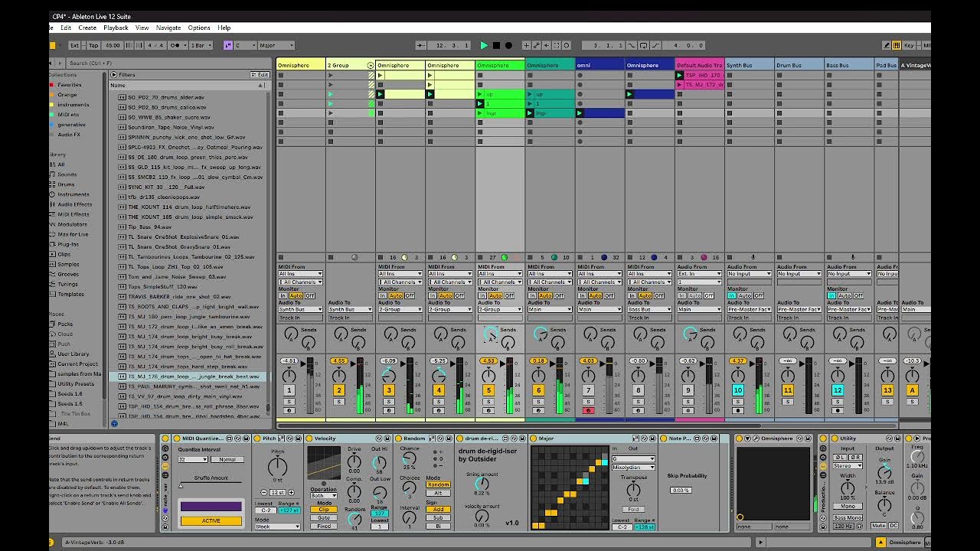This screenshot has width=980, height=551.
Task: Toggle the metronome button
Action: [x=176, y=45]
